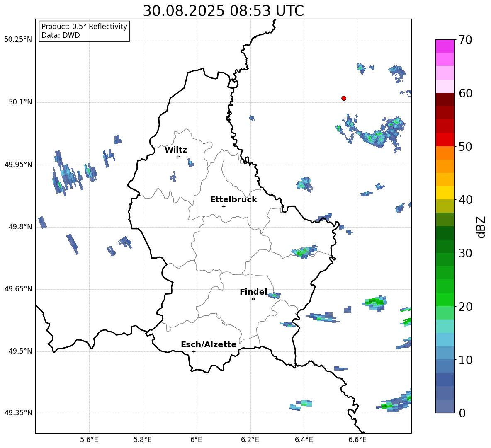Viewport: 491px width, 448px height.
Task: Click the colorbar tick label 20
Action: point(465,307)
